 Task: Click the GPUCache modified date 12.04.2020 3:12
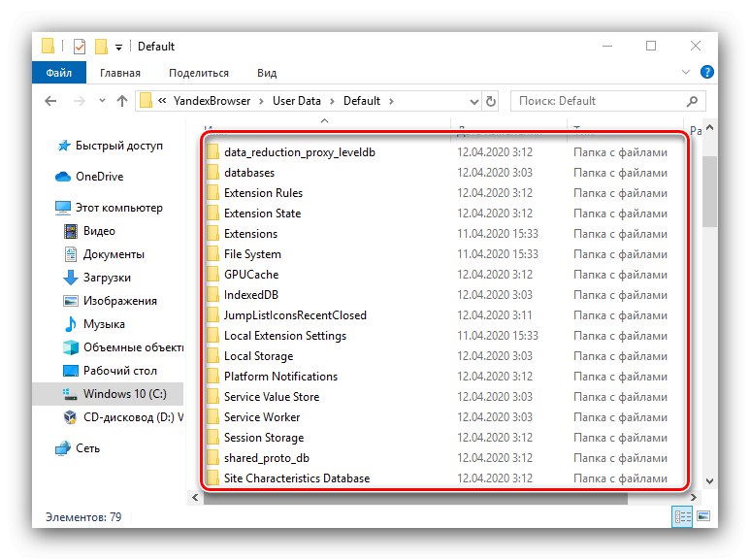click(x=495, y=275)
